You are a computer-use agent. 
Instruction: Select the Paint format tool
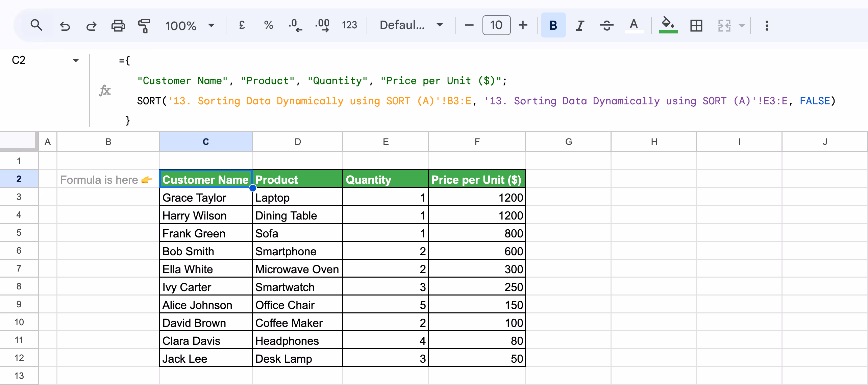tap(144, 25)
